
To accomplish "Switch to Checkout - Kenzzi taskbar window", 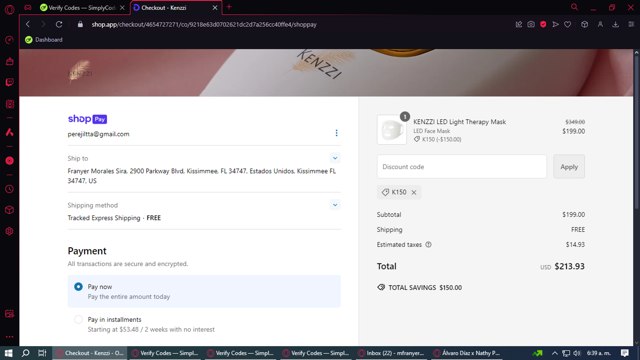I will [90, 353].
